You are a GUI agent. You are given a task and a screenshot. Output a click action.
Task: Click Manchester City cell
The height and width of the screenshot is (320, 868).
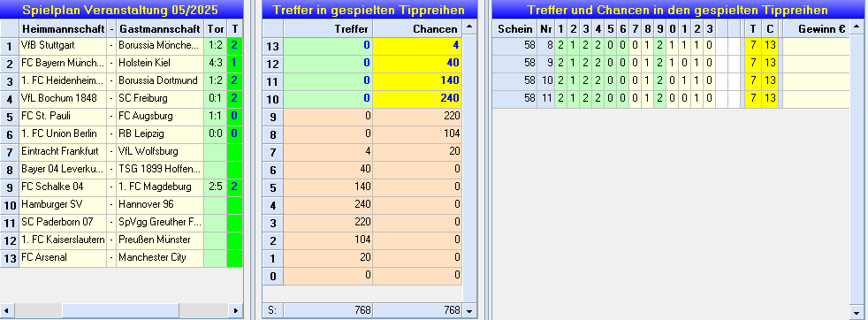coord(160,258)
